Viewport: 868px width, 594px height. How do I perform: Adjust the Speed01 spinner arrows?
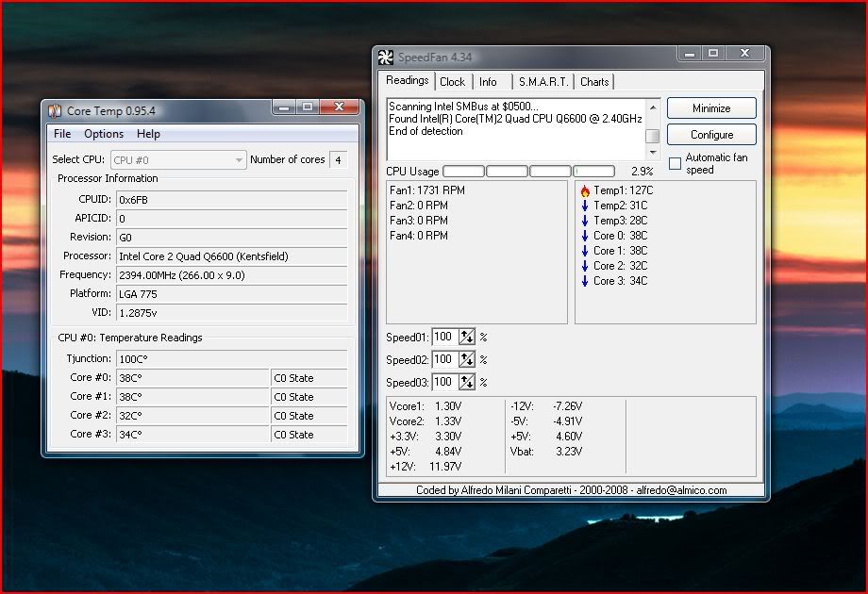point(467,337)
